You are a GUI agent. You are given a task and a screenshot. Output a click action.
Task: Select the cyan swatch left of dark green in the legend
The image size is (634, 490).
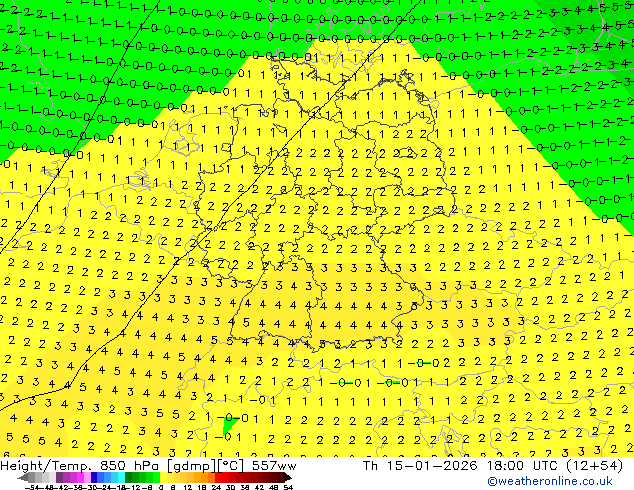pyautogui.click(x=121, y=477)
